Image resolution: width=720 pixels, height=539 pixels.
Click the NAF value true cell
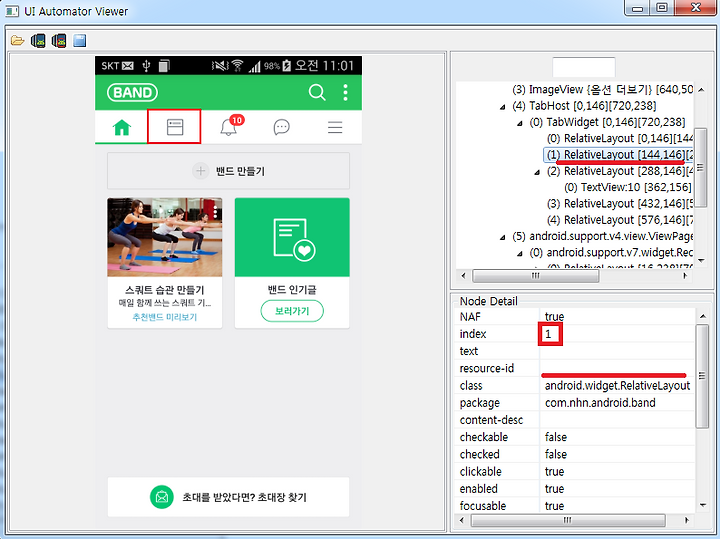tap(617, 316)
